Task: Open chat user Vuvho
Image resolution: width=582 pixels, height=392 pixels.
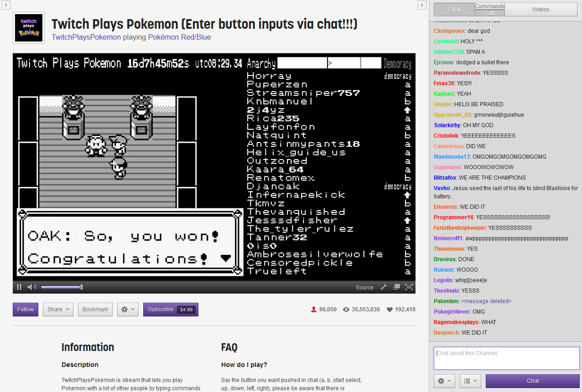Action: pyautogui.click(x=442, y=188)
